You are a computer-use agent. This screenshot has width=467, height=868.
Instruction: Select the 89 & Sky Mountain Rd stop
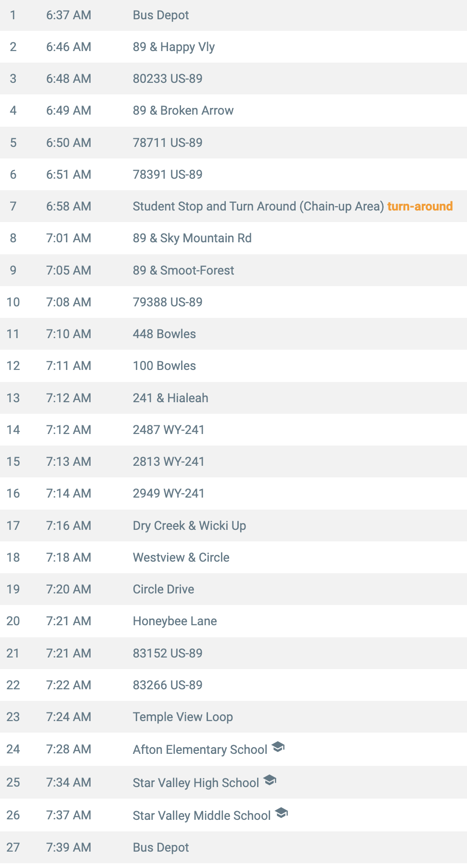tap(233, 238)
